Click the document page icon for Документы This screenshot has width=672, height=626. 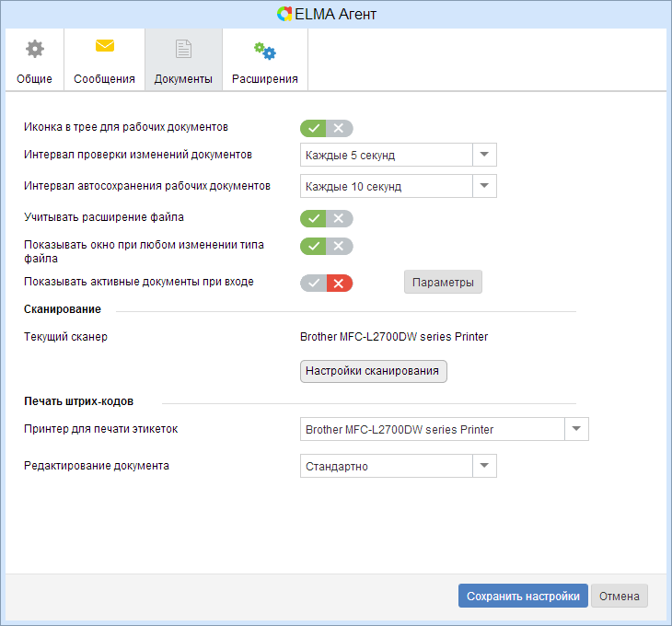pyautogui.click(x=183, y=49)
